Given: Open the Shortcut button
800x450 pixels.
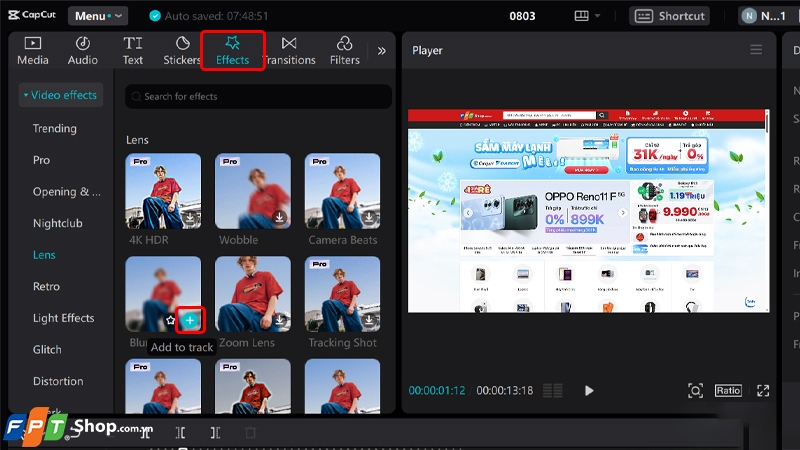Looking at the screenshot, I should pyautogui.click(x=669, y=16).
